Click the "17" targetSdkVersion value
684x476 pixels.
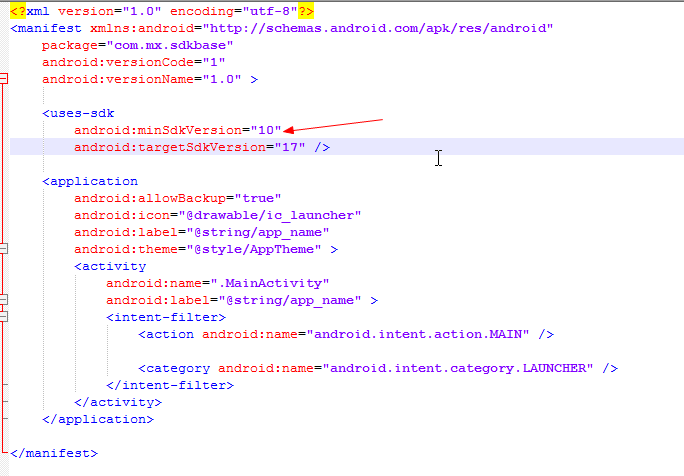click(x=290, y=147)
